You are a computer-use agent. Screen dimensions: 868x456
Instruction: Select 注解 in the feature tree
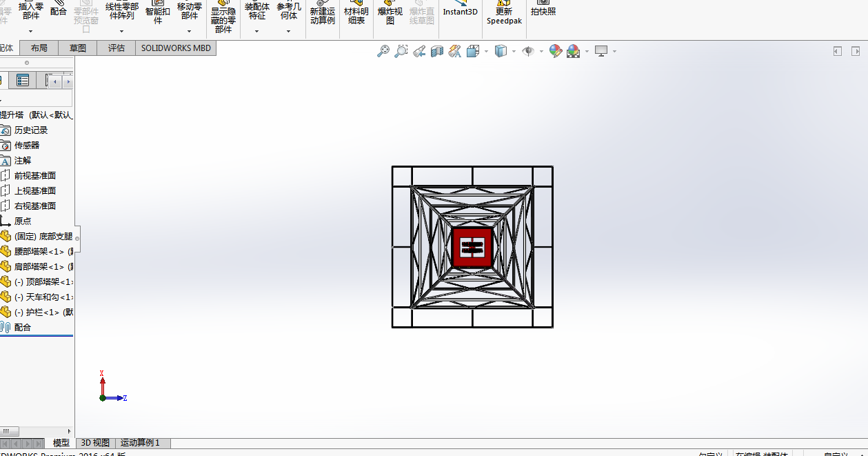point(23,161)
